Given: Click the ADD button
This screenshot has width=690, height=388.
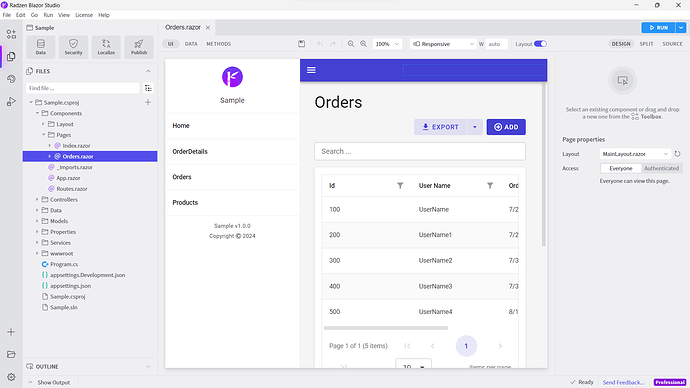Looking at the screenshot, I should pos(506,127).
